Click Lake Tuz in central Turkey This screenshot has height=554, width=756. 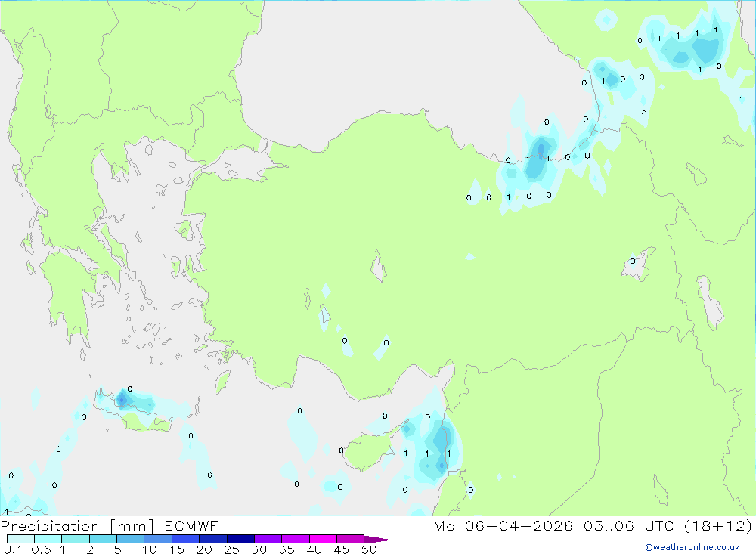(x=379, y=266)
